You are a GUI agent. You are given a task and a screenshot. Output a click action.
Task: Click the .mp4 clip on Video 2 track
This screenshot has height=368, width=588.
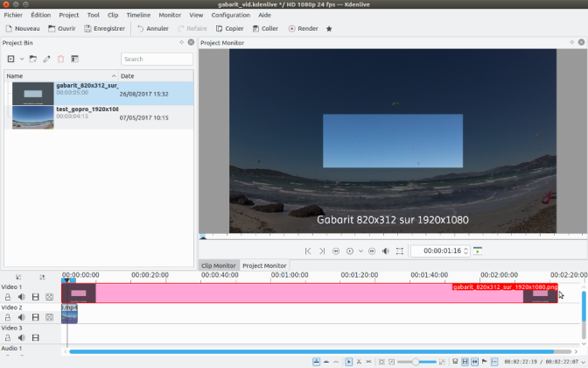click(x=69, y=314)
